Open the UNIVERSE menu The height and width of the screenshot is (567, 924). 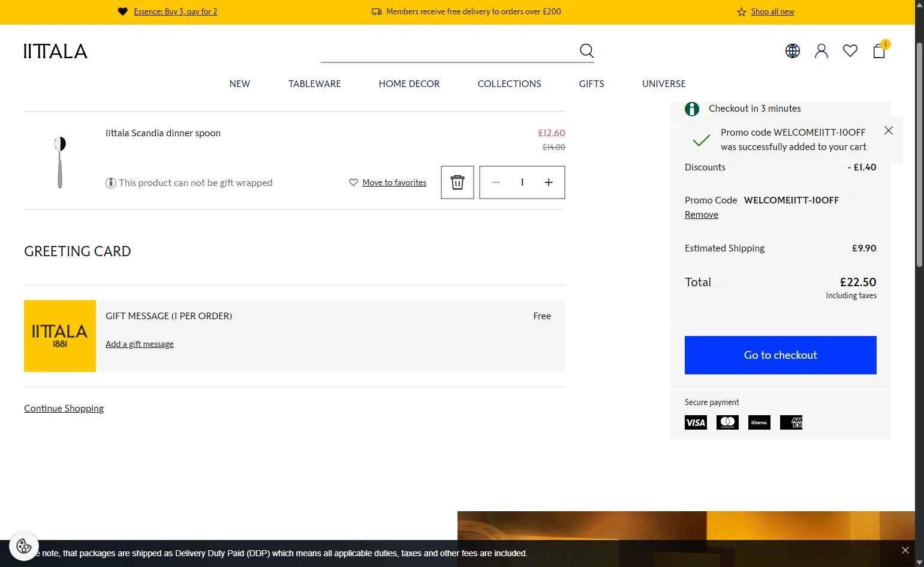pyautogui.click(x=664, y=84)
